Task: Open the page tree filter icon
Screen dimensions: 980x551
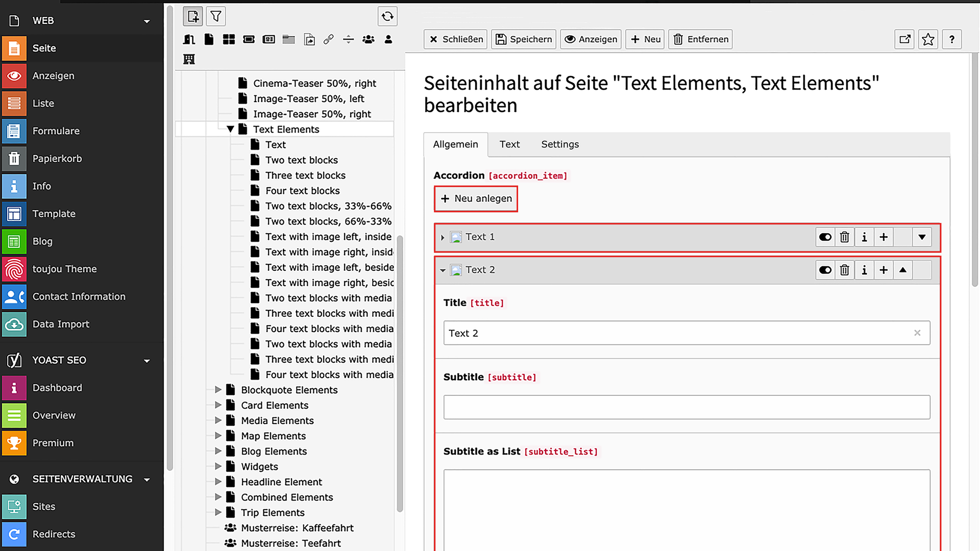Action: coord(216,16)
